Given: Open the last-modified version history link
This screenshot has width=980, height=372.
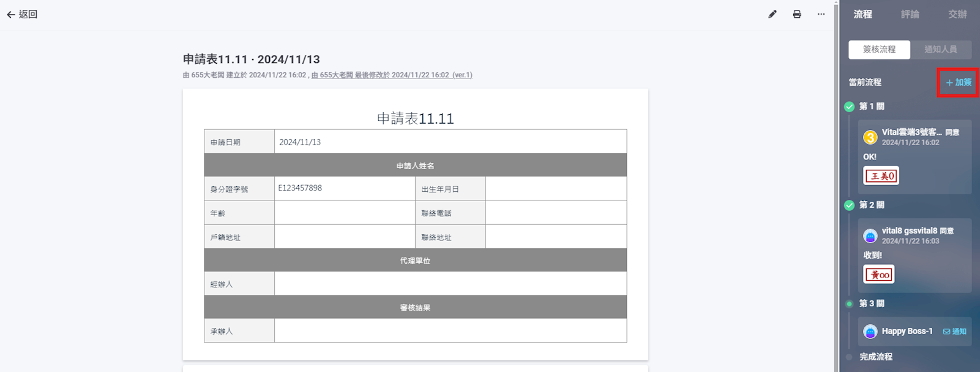Looking at the screenshot, I should (x=392, y=75).
